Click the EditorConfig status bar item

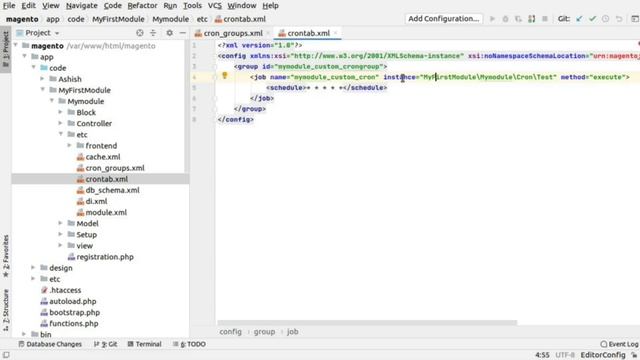pyautogui.click(x=603, y=355)
